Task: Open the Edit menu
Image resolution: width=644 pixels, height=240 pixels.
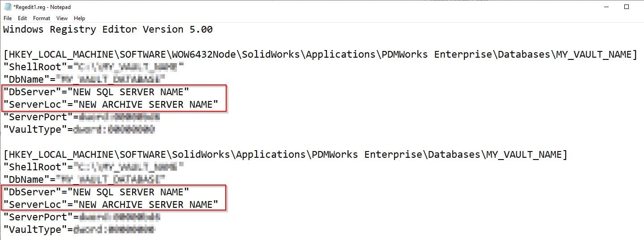Action: click(x=22, y=18)
